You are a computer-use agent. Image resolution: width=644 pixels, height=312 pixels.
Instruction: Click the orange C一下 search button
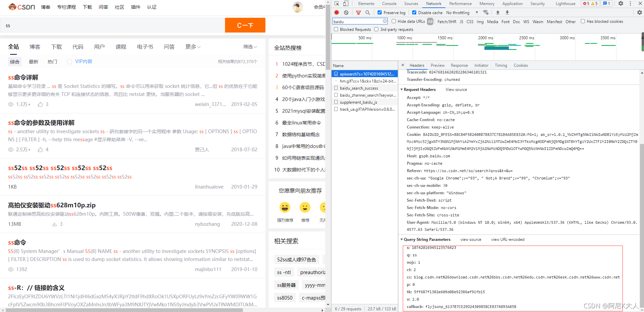pyautogui.click(x=245, y=25)
